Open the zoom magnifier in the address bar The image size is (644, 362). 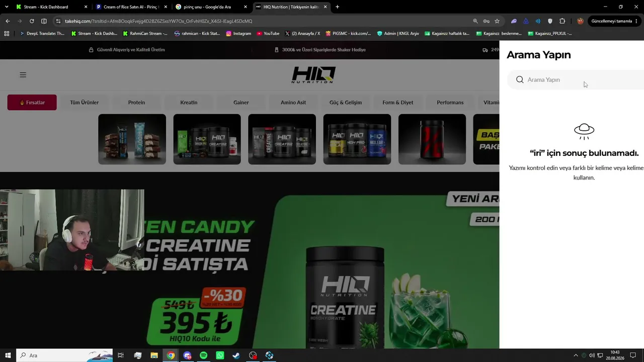475,21
